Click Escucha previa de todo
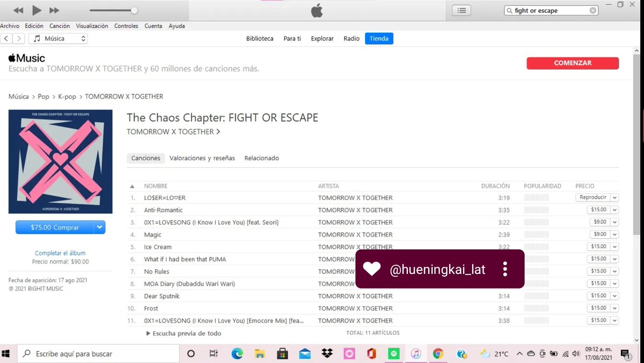Viewport: 644px width, 363px height. 184,334
